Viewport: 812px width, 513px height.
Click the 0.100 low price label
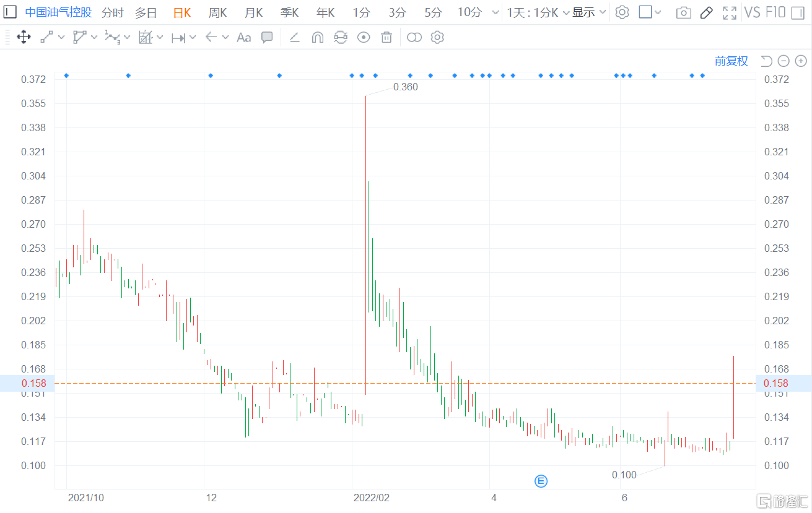(624, 475)
